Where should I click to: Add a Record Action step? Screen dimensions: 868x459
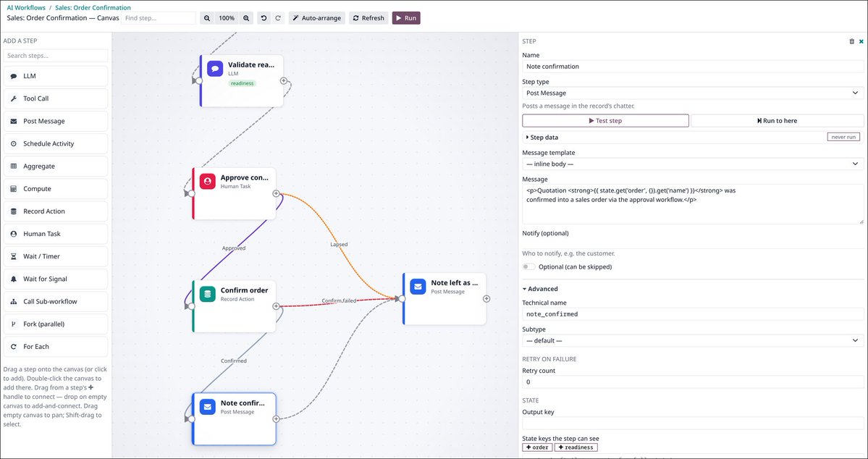(x=55, y=211)
